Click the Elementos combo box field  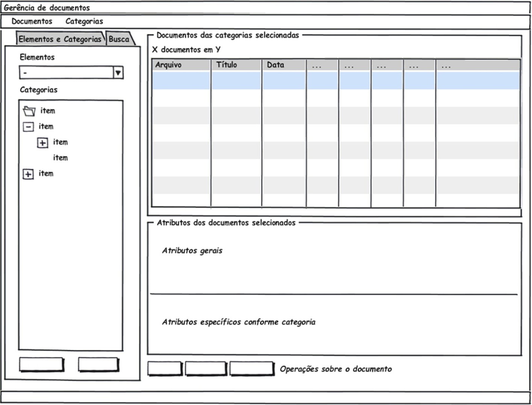coord(71,73)
